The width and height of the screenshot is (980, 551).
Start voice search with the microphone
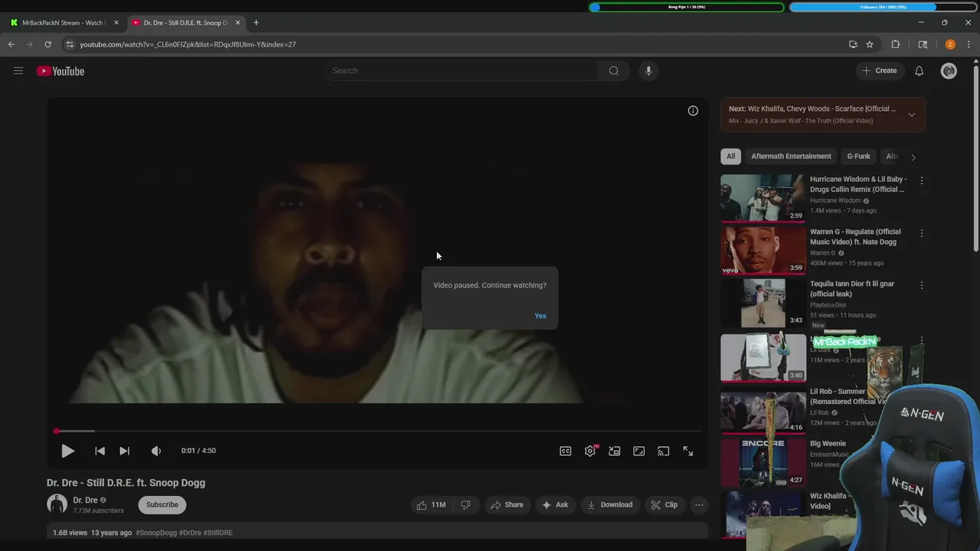tap(648, 71)
